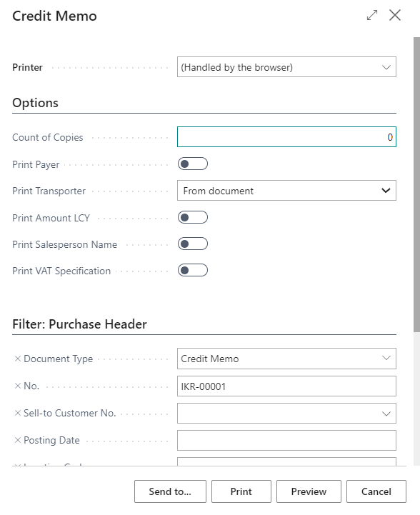Expand the Document Type filter dropdown
Image resolution: width=420 pixels, height=515 pixels.
click(x=386, y=359)
